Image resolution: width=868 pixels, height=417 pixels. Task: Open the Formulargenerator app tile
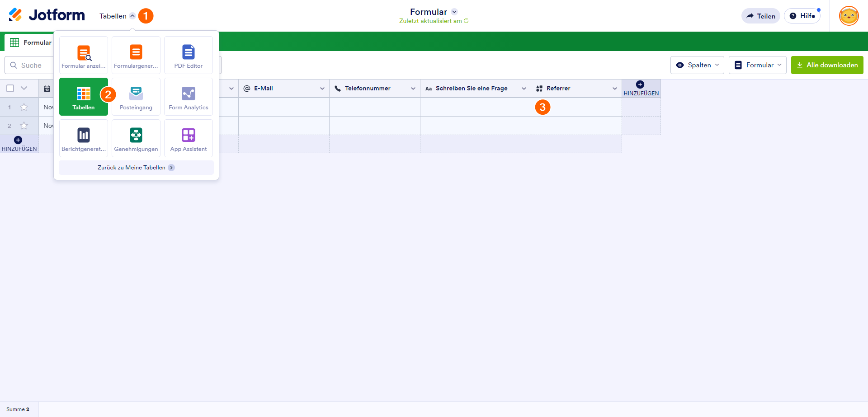coord(136,55)
